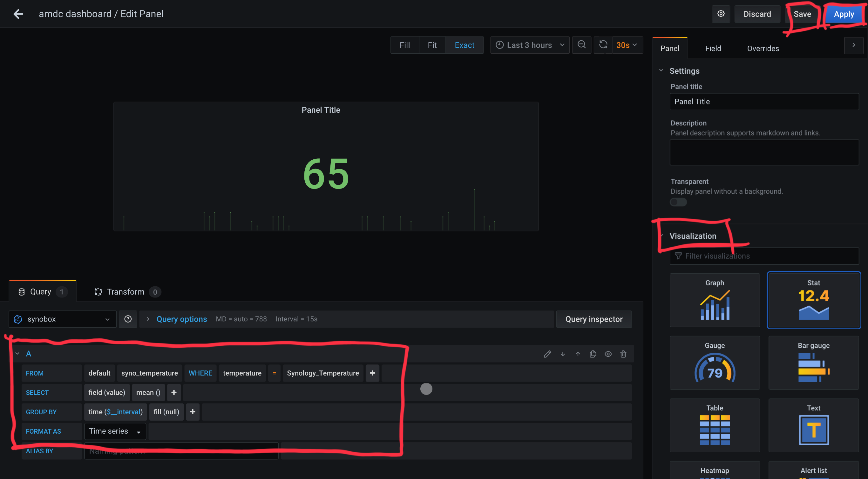Image resolution: width=868 pixels, height=479 pixels.
Task: Set panel view mode to Fit
Action: pyautogui.click(x=432, y=45)
